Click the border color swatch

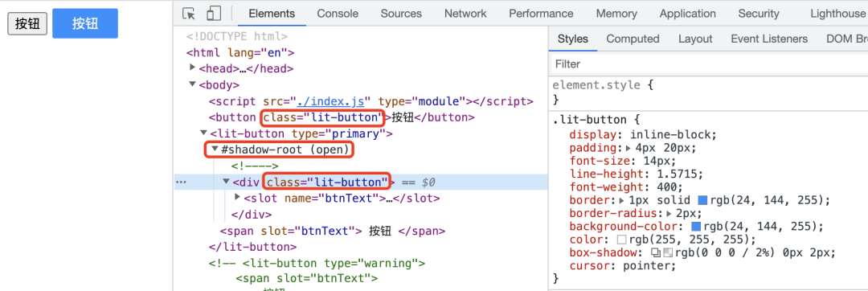point(702,200)
